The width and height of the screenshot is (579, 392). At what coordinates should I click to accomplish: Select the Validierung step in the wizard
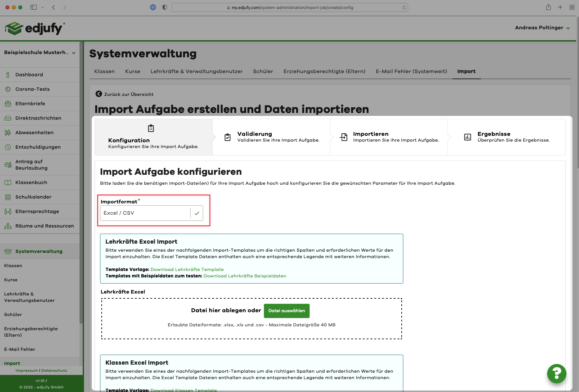coord(271,137)
